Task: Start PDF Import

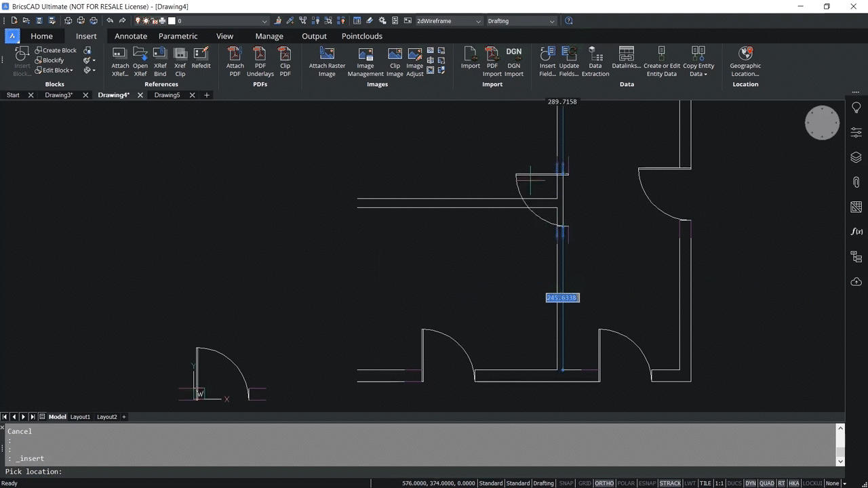Action: [492, 62]
